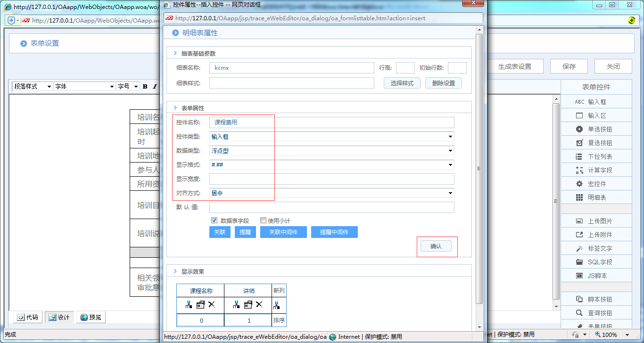Viewport: 644px width, 343px height.
Task: Enable the 使用小计 checkbox
Action: pos(263,220)
